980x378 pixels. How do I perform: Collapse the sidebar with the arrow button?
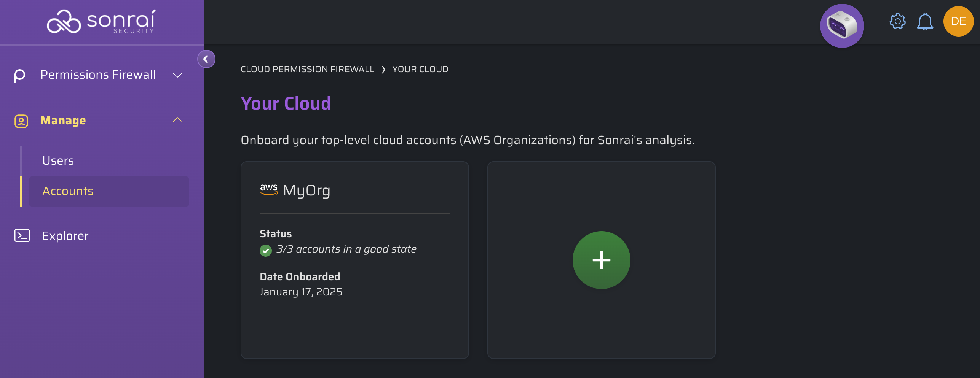coord(206,59)
